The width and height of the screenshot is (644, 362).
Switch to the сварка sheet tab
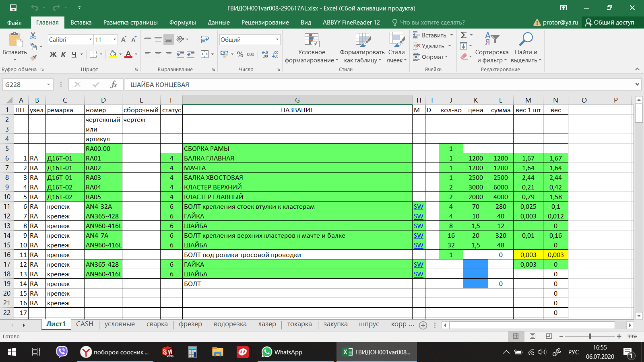157,324
